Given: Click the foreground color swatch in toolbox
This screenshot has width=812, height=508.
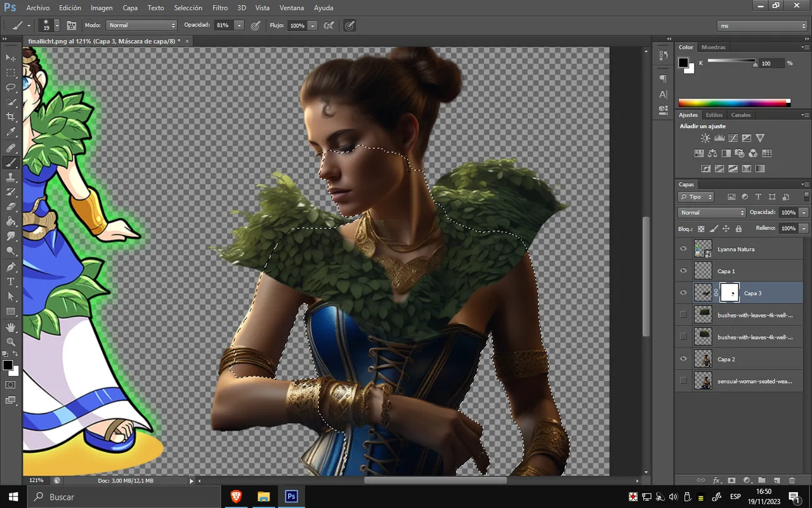Looking at the screenshot, I should 7,365.
